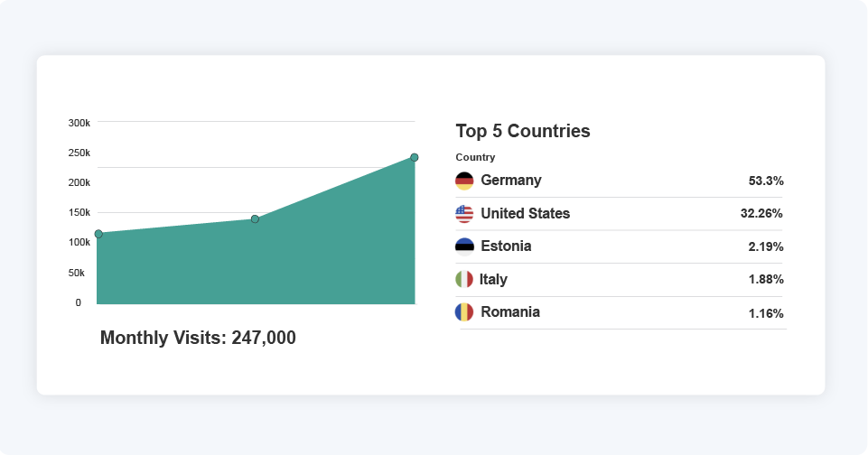The height and width of the screenshot is (455, 868).
Task: Click the Monthly Visits: 247,000 text
Action: point(198,338)
